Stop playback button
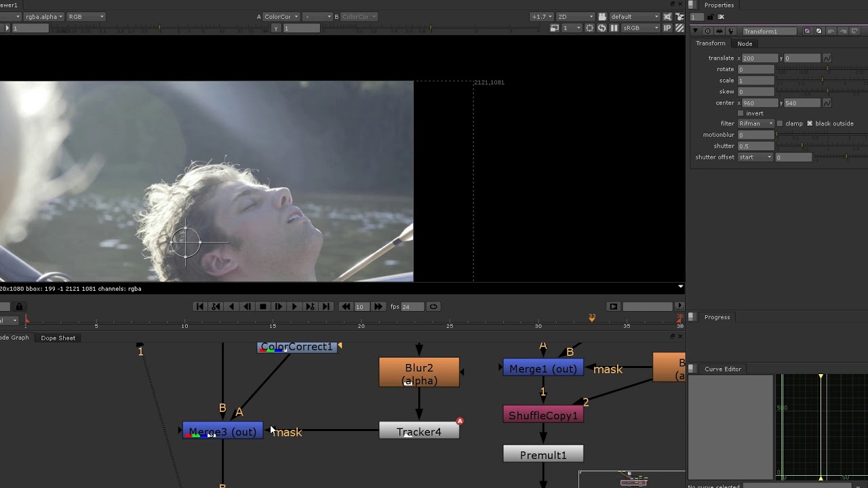This screenshot has height=488, width=868. 263,306
